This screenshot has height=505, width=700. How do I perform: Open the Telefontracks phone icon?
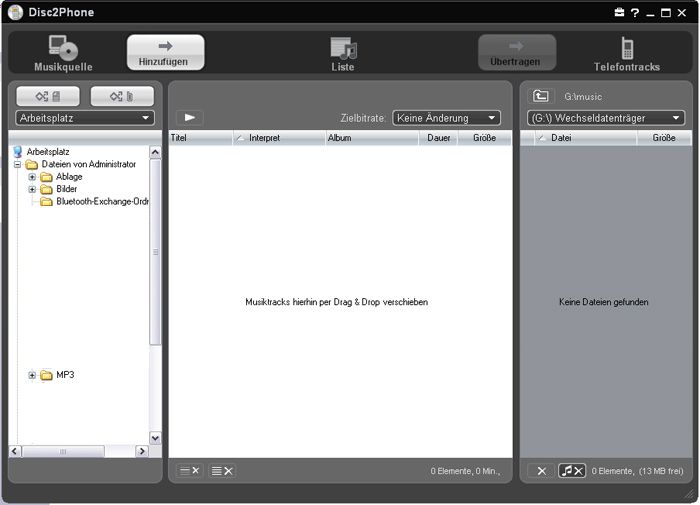(x=627, y=48)
